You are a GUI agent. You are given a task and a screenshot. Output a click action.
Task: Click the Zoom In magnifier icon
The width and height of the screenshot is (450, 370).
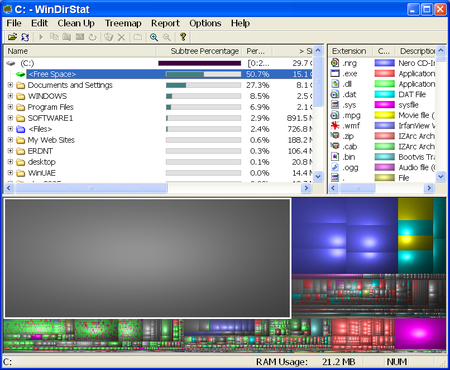[x=154, y=37]
